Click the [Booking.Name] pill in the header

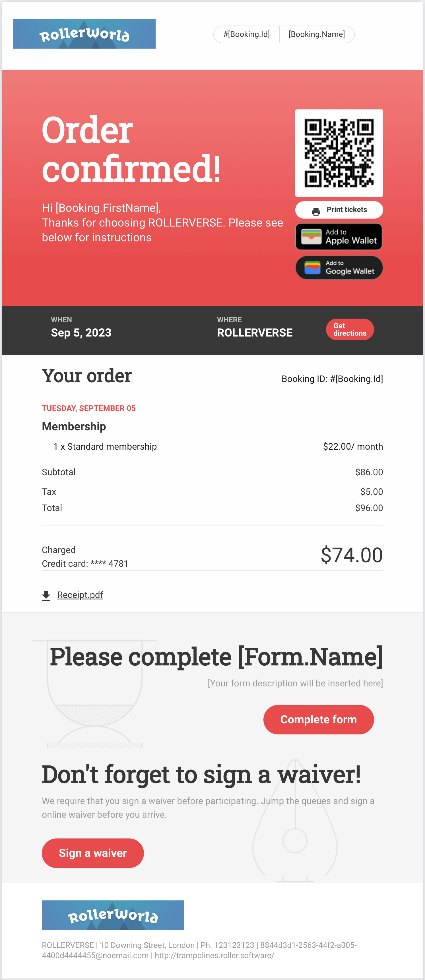coord(317,34)
